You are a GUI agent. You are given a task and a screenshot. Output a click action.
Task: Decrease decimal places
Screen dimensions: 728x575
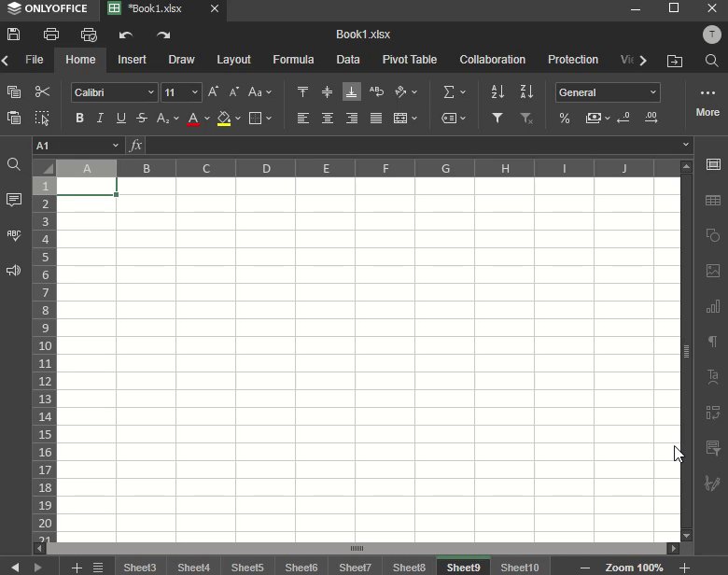[x=623, y=118]
